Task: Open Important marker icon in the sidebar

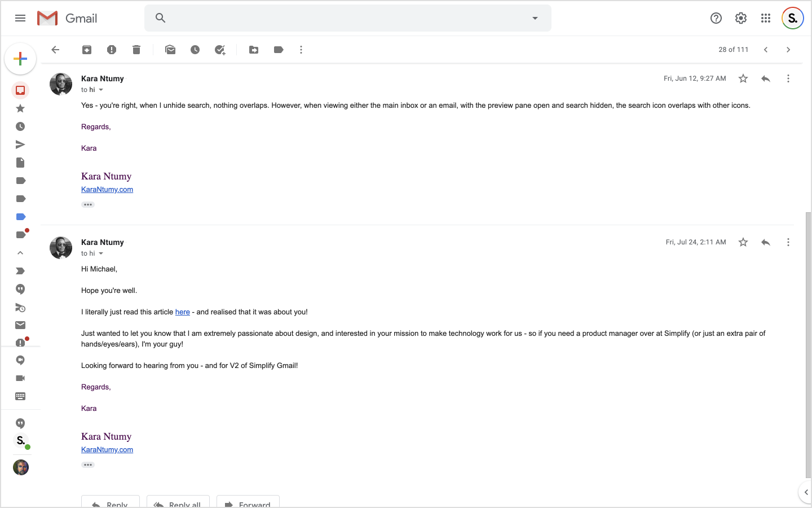Action: (x=20, y=271)
